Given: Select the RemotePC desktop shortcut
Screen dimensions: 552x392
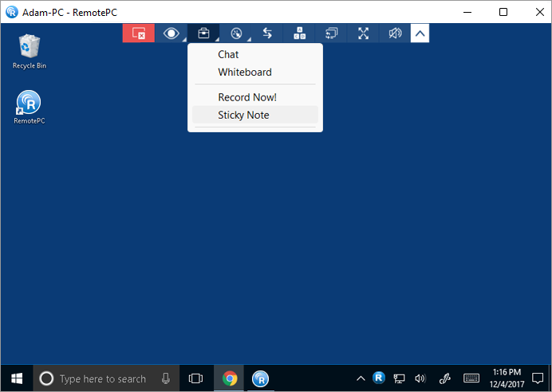Looking at the screenshot, I should point(30,107).
